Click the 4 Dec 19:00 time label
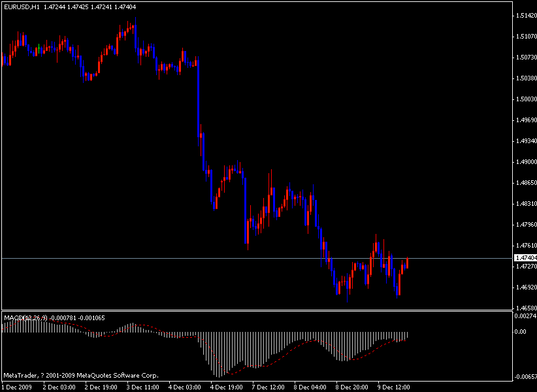The width and height of the screenshot is (537, 392). pos(227,387)
